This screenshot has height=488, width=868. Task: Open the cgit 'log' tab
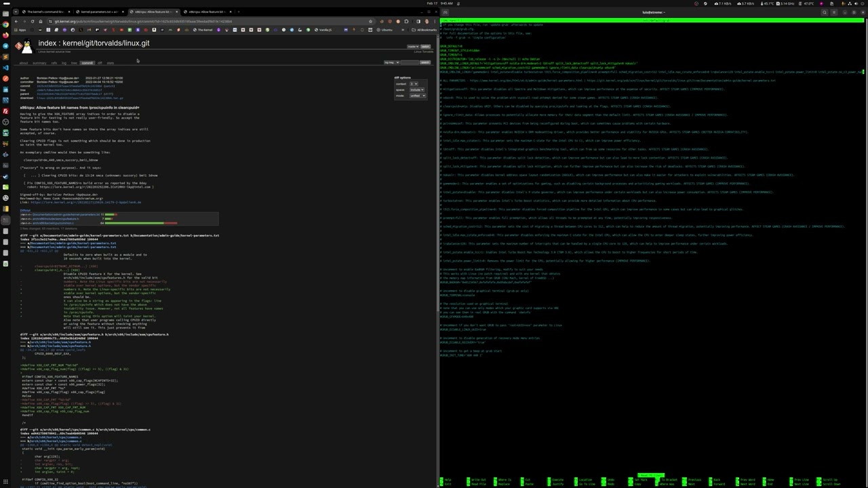coord(64,63)
